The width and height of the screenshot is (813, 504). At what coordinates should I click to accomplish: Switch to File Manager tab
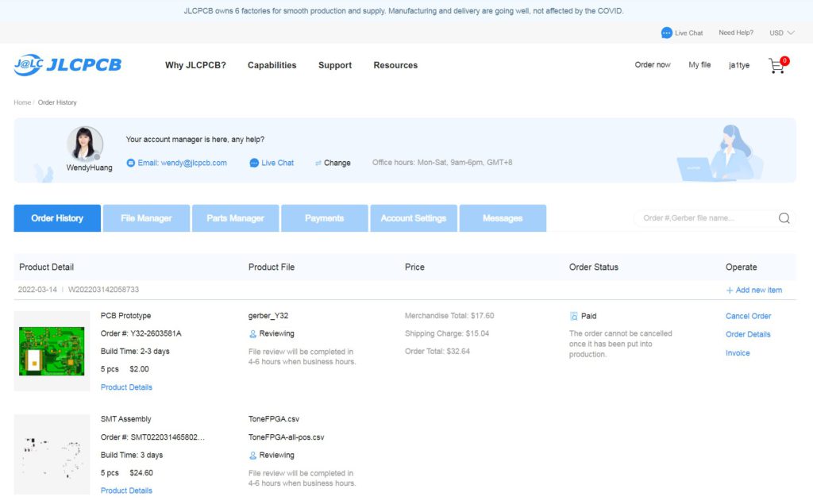[x=146, y=218]
